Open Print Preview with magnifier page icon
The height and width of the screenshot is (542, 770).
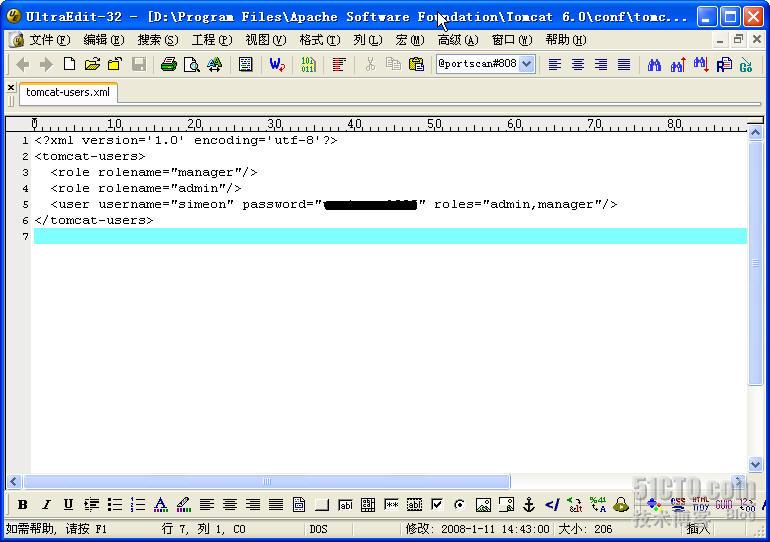click(x=191, y=64)
